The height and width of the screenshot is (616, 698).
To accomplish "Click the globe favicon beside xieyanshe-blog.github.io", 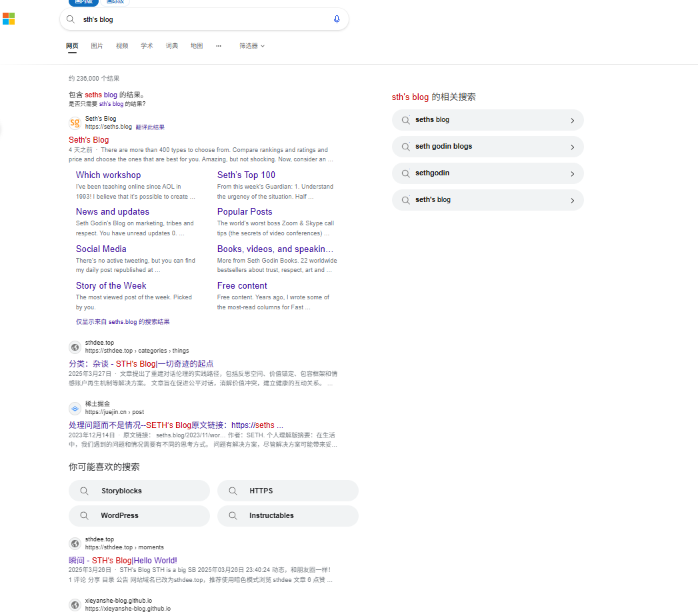I will click(x=75, y=605).
